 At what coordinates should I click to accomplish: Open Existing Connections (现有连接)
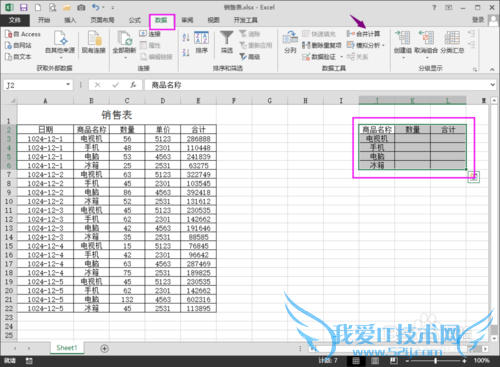(94, 42)
